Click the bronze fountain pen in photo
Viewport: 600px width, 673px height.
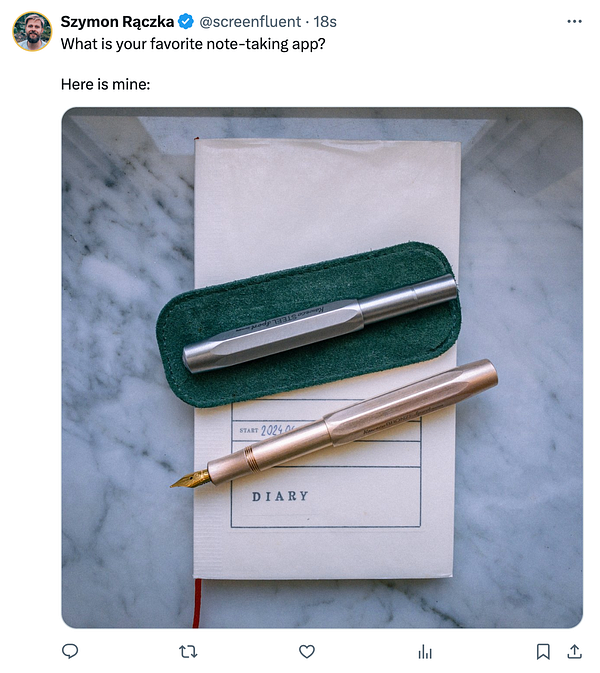pos(335,423)
